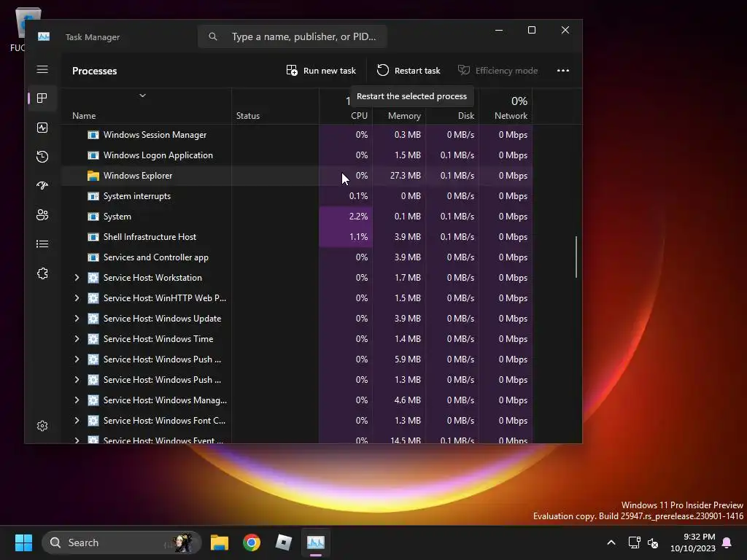The height and width of the screenshot is (560, 747).
Task: Expand Service Host: Windows Time group
Action: 77,339
